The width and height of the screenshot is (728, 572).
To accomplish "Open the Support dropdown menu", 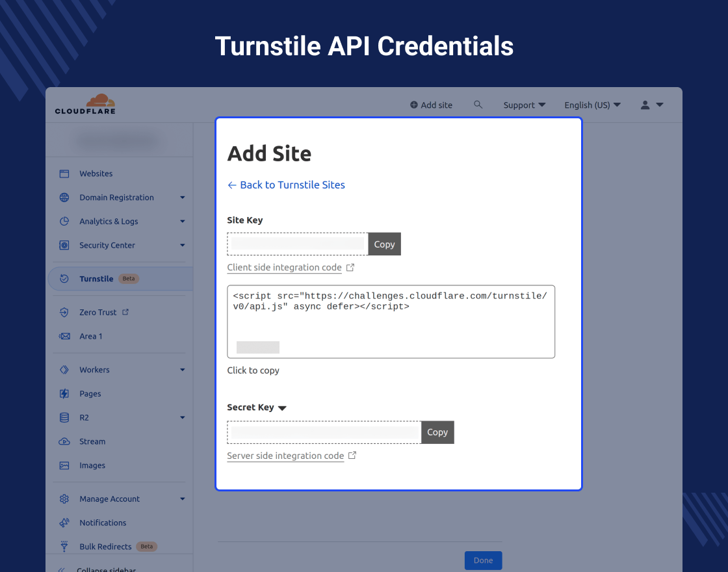I will pyautogui.click(x=524, y=105).
